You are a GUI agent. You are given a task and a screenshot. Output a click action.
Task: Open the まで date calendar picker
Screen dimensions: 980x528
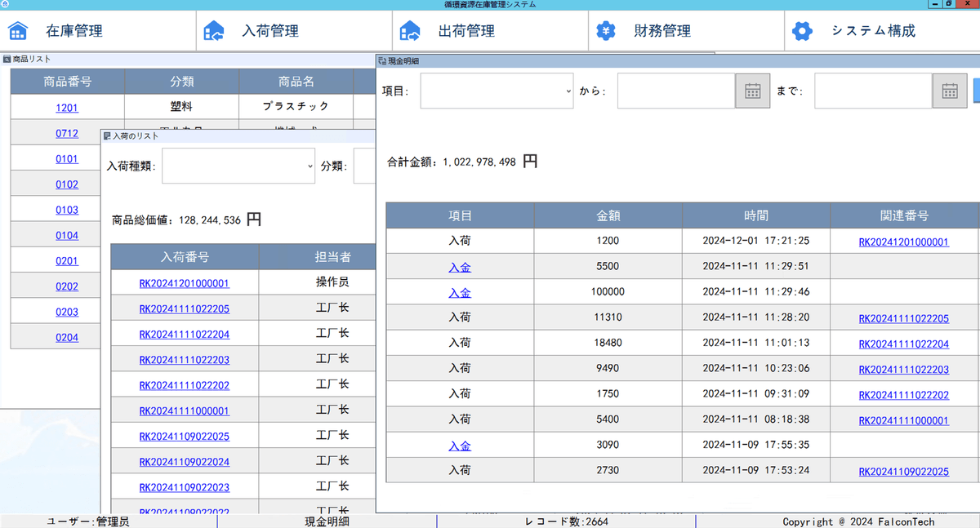[950, 91]
